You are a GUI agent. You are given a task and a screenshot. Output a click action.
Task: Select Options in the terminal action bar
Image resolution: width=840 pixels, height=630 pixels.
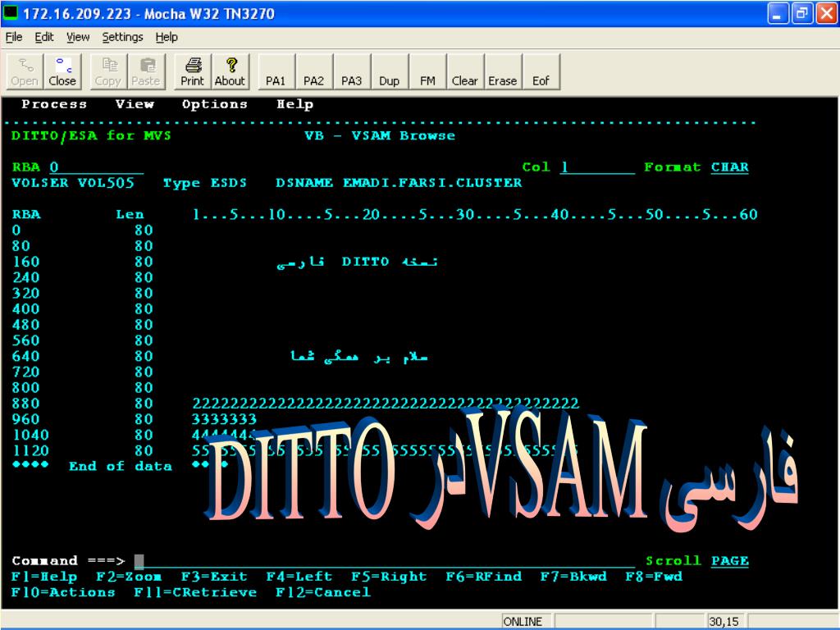[215, 104]
